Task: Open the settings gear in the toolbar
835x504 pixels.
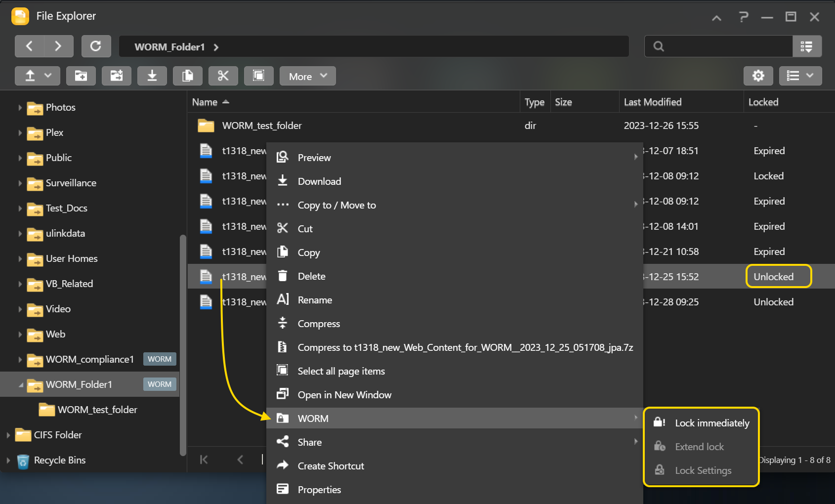Action: click(x=758, y=76)
